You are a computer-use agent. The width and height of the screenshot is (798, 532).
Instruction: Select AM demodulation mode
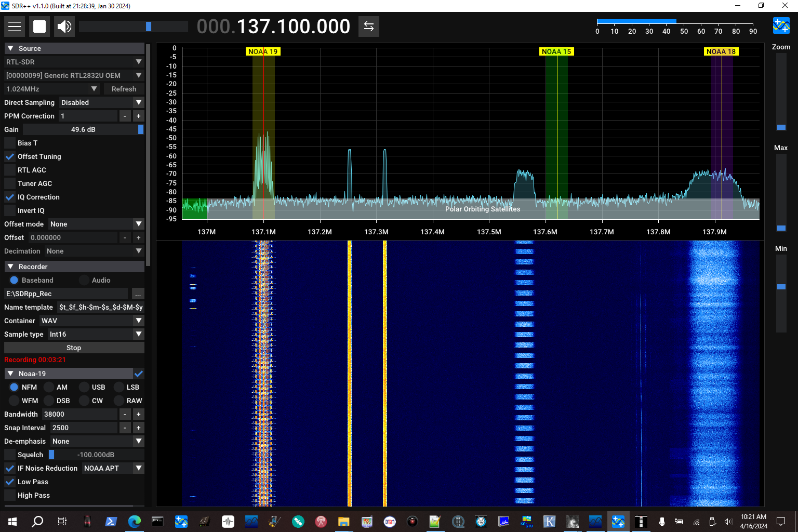point(49,387)
